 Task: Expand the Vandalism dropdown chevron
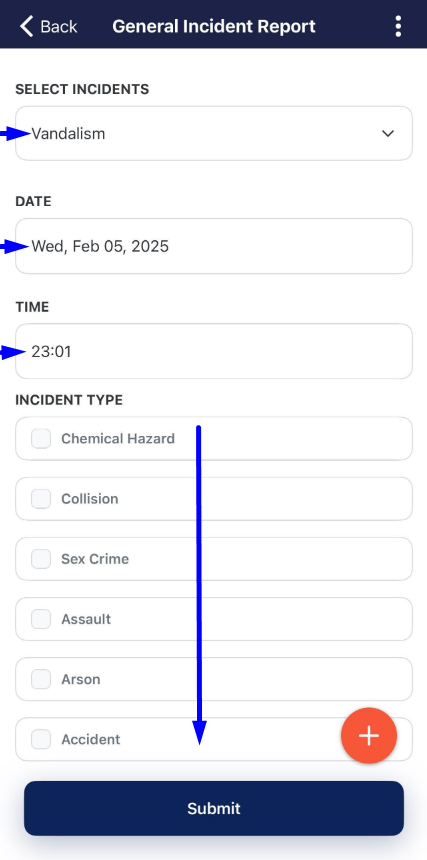point(388,133)
